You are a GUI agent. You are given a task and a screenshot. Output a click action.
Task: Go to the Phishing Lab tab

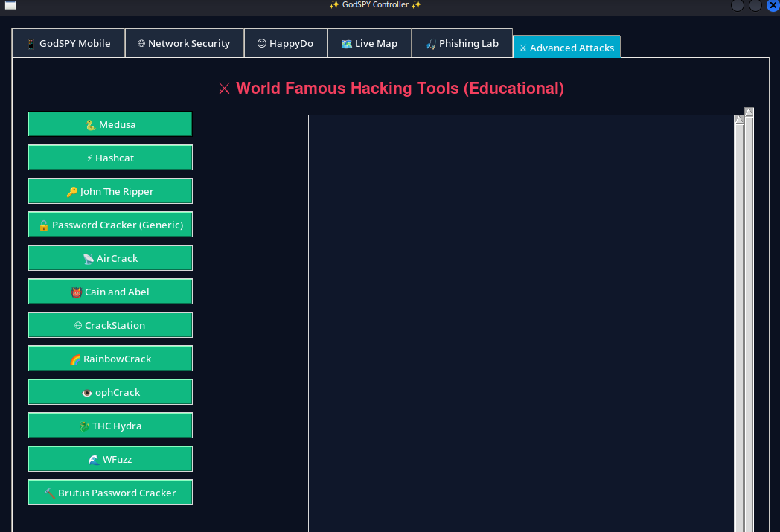(462, 43)
